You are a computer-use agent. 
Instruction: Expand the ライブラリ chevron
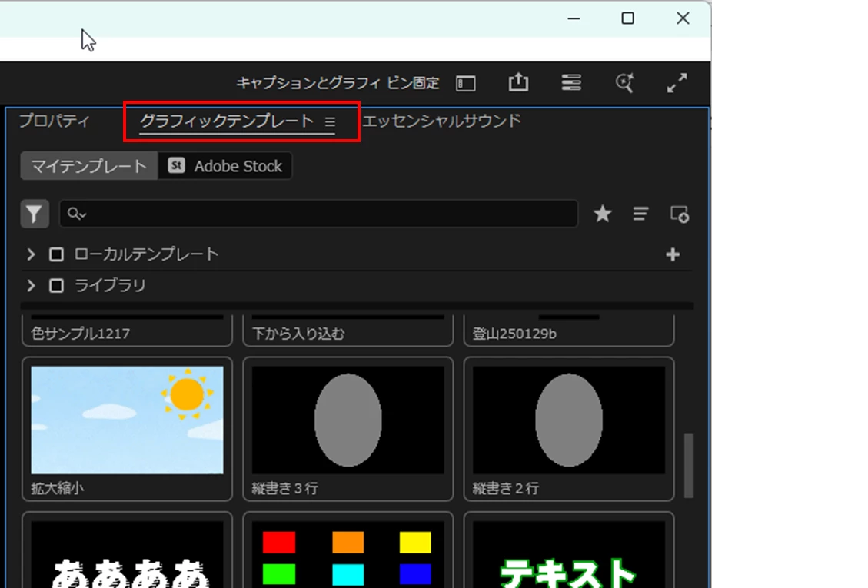point(31,286)
